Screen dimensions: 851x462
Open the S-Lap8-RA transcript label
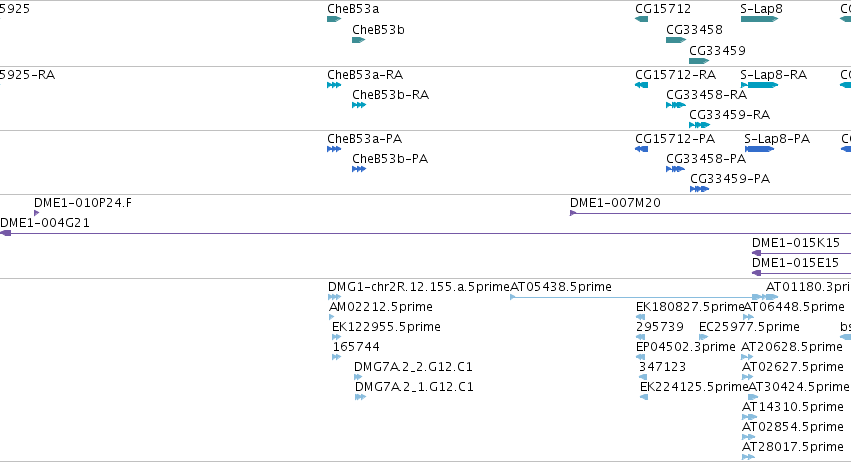[x=773, y=75]
